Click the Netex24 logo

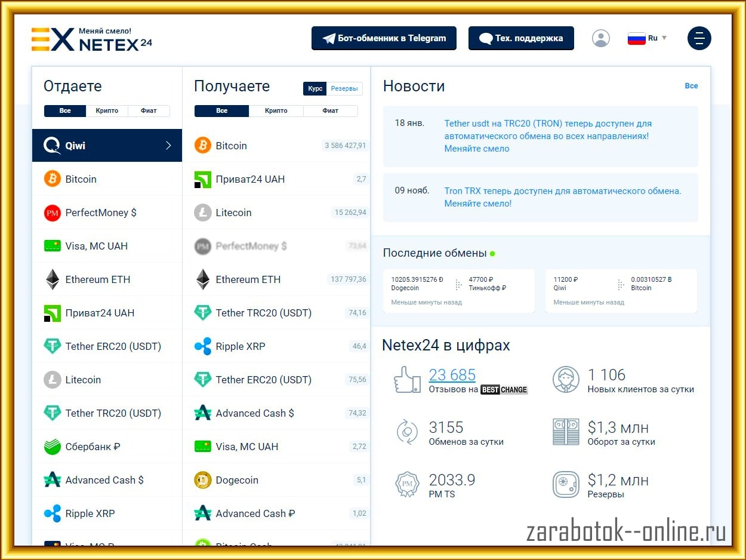click(92, 39)
